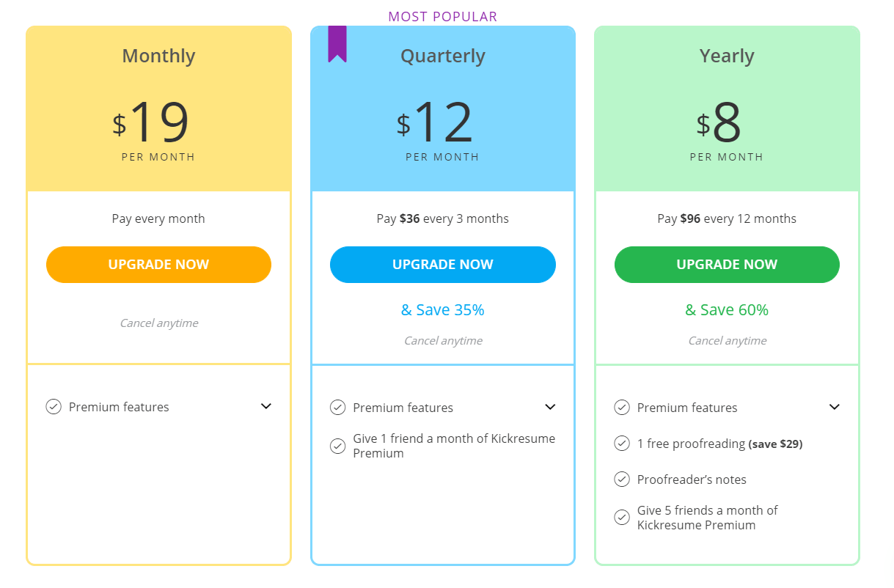Click UPGRADE NOW on the Yearly plan
Image resolution: width=894 pixels, height=588 pixels.
tap(726, 265)
